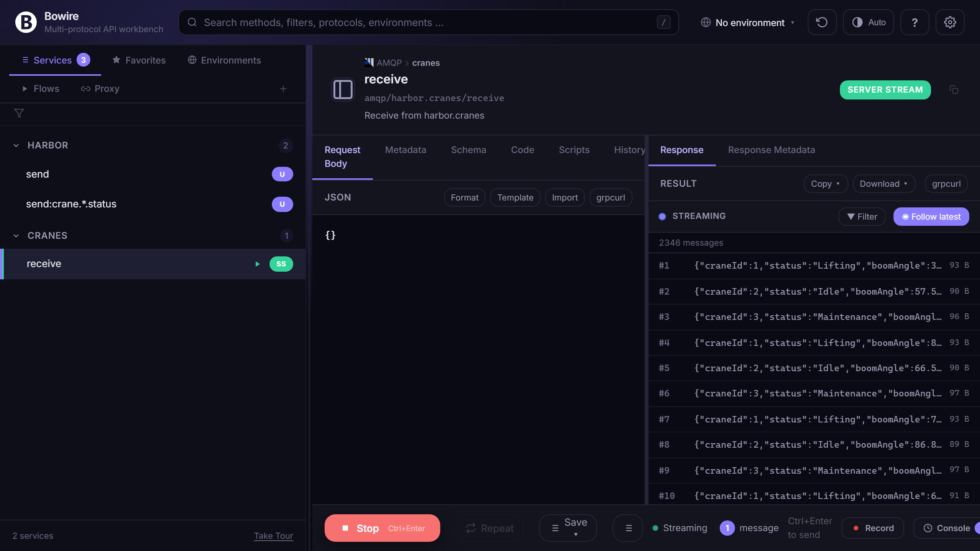
Task: Toggle Auto theme mode
Action: click(x=869, y=23)
